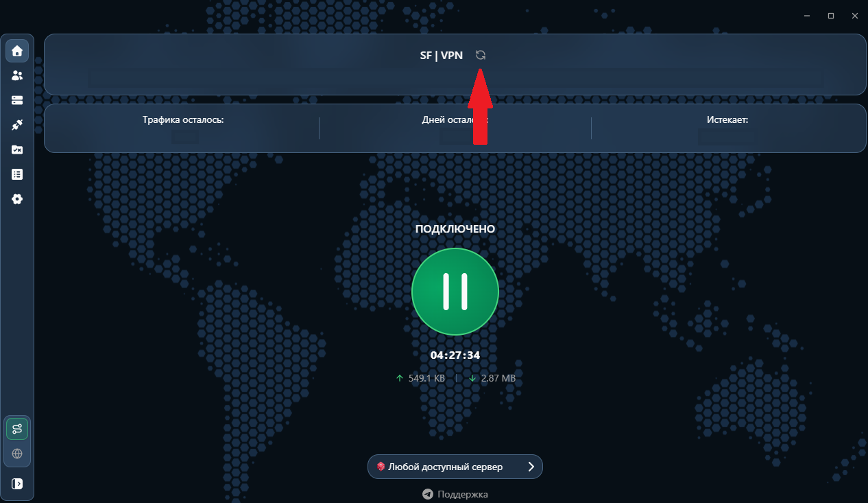Open the "Любой доступный сервер" server selector
Viewport: 868px width, 503px height.
click(x=446, y=467)
